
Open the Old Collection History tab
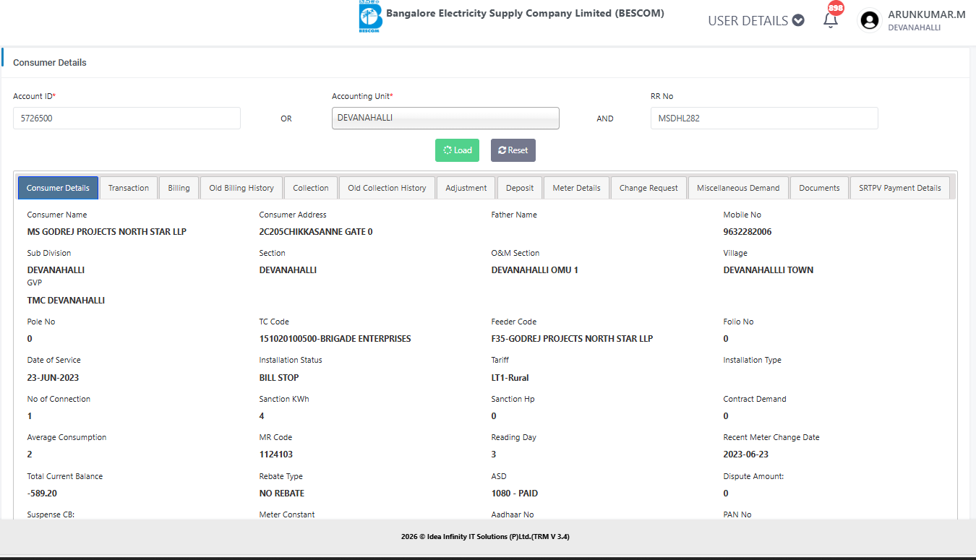387,188
